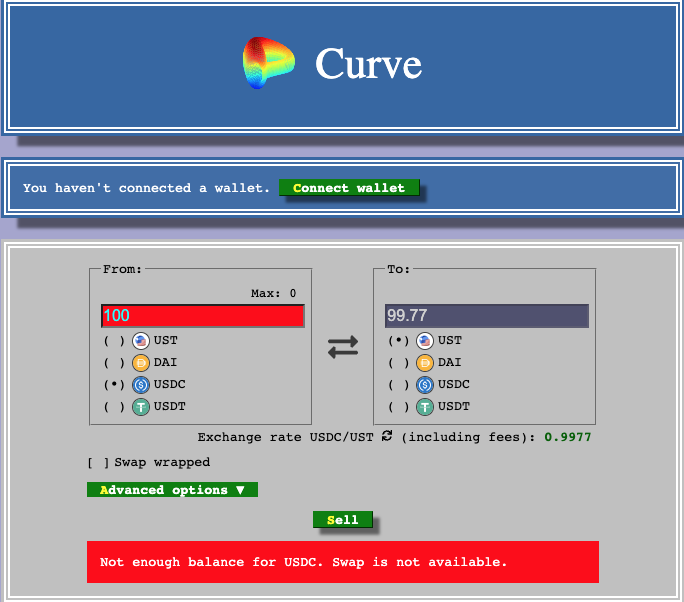This screenshot has height=602, width=684.
Task: Click the Curve title text in header
Action: click(368, 64)
